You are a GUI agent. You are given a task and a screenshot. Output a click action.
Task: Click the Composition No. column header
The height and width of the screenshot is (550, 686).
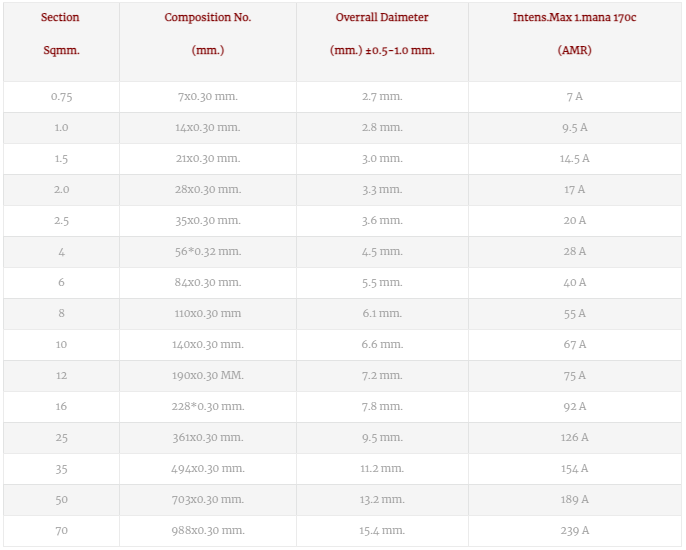click(208, 42)
